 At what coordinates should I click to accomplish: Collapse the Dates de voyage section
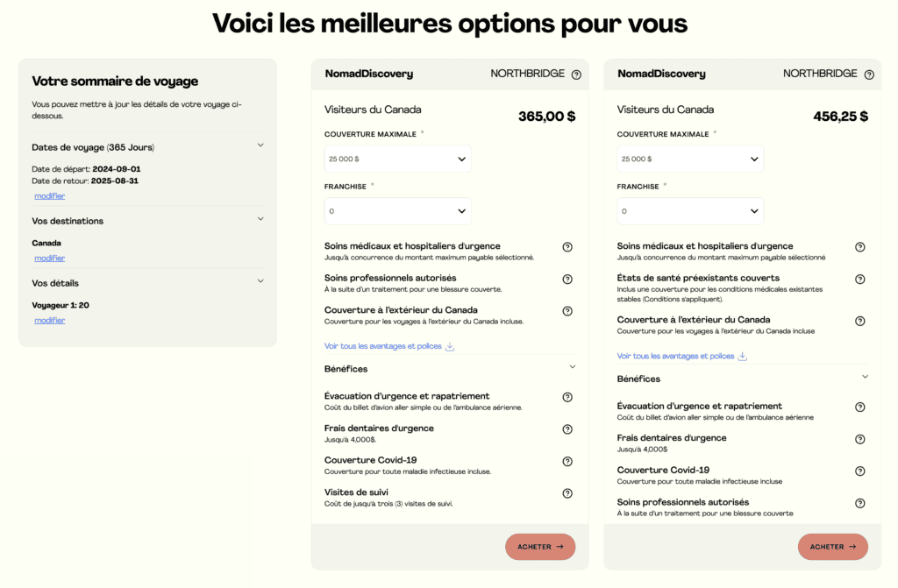(260, 145)
